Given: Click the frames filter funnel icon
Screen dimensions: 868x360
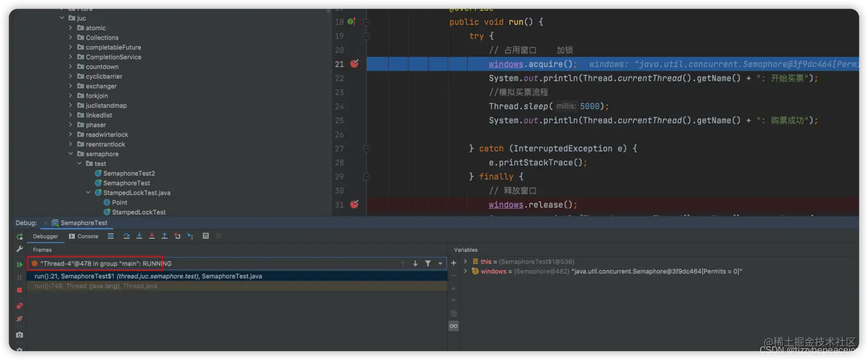Looking at the screenshot, I should click(428, 264).
